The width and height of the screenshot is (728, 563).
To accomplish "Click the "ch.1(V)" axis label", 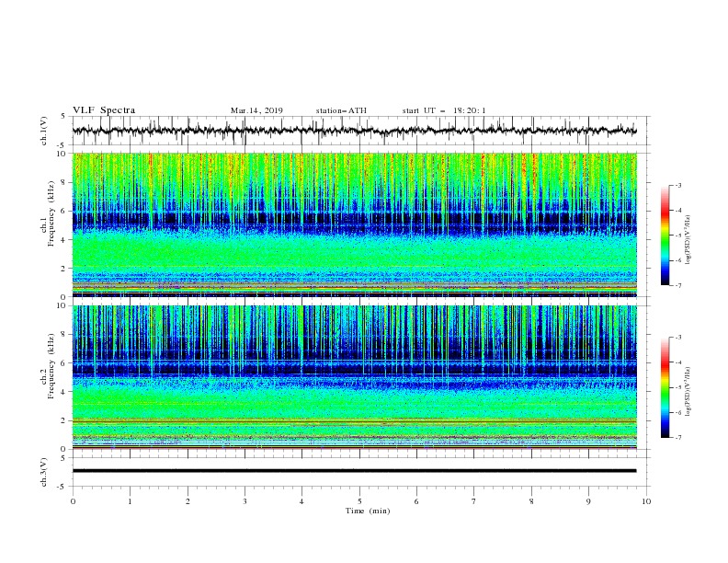I will point(44,131).
